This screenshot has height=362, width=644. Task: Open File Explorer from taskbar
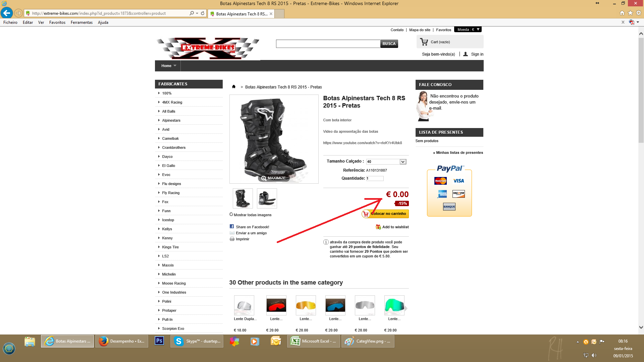(30, 341)
